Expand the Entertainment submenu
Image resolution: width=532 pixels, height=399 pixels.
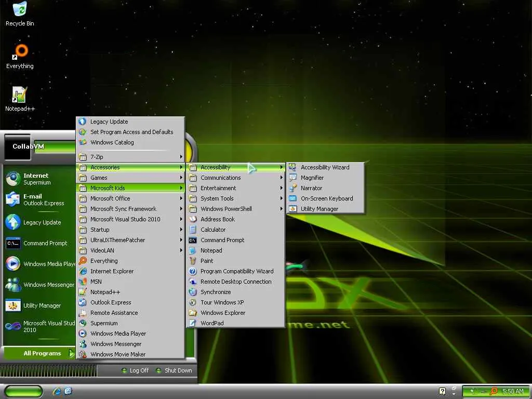[236, 188]
